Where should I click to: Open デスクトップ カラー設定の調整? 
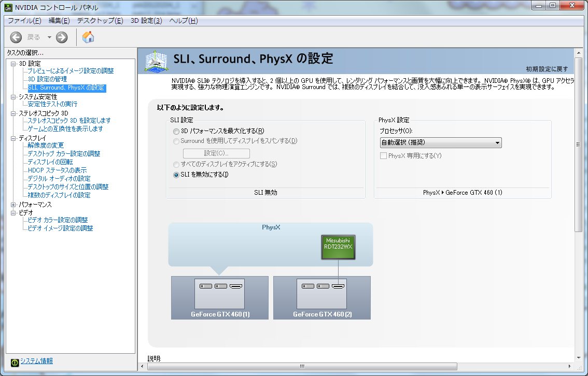[64, 153]
